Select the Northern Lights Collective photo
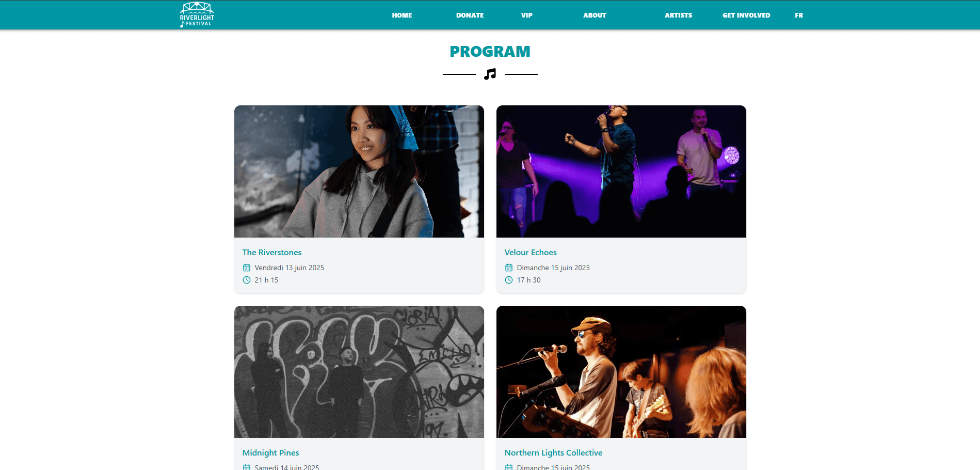980x470 pixels. 621,372
